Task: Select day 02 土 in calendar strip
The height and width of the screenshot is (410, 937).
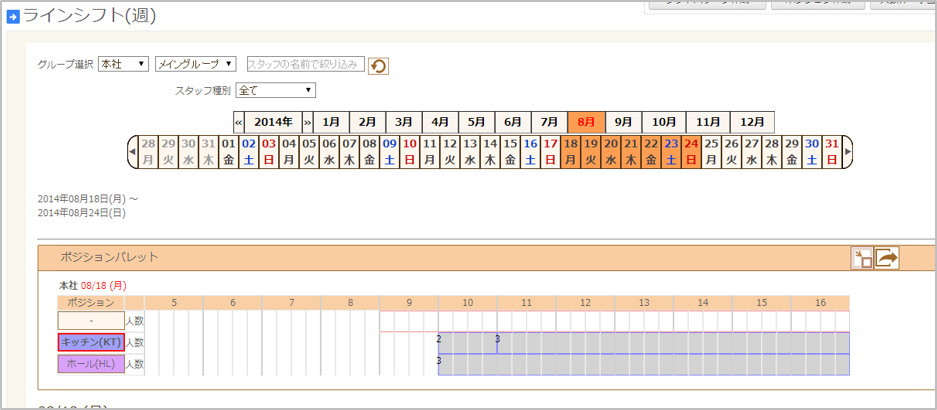Action: [x=249, y=152]
